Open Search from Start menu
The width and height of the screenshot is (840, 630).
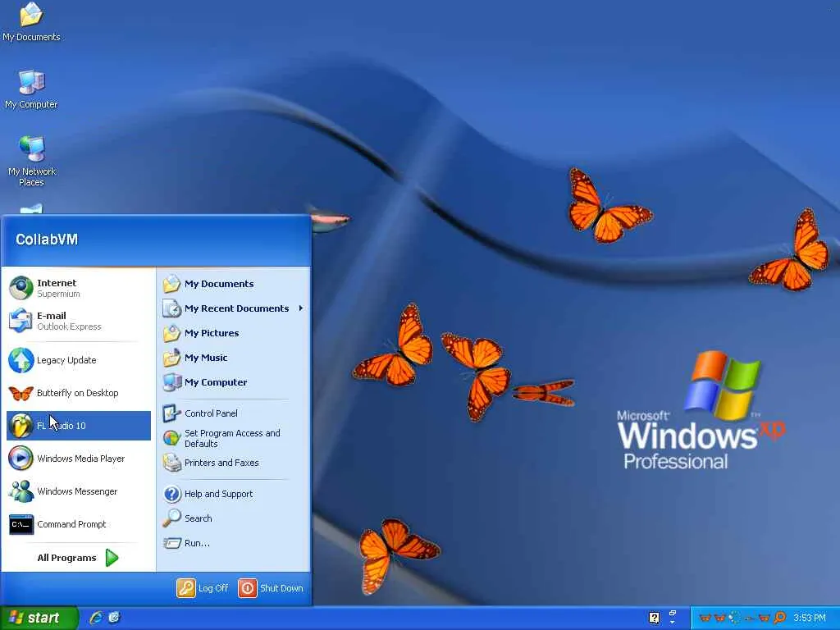point(234,518)
